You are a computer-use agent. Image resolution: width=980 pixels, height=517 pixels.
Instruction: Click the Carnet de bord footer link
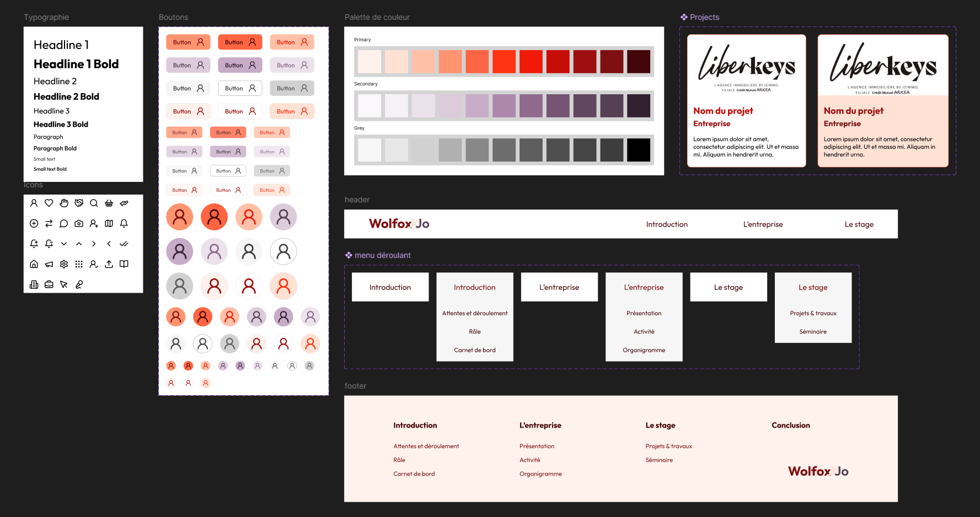pyautogui.click(x=414, y=474)
